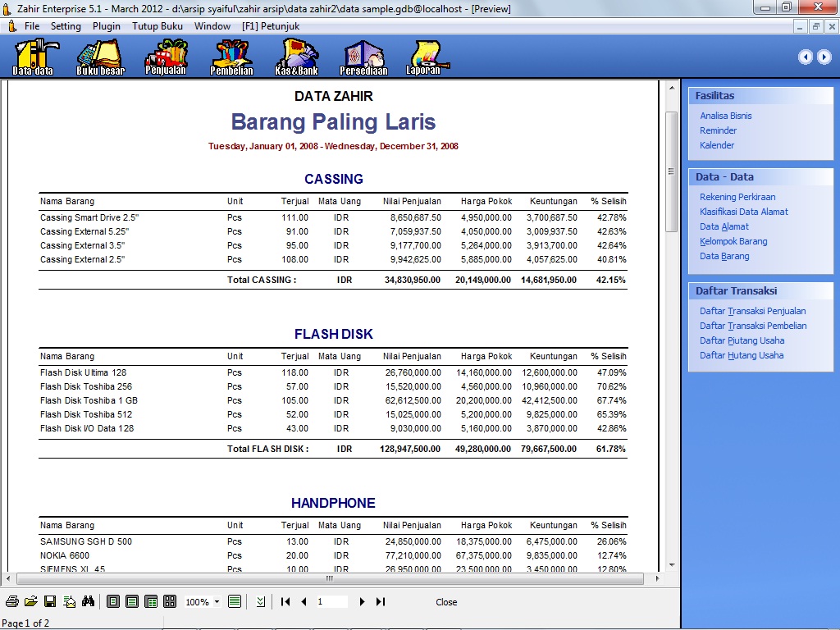Screen dimensions: 840x630
Task: Open Analisa Bisnis link
Action: (x=725, y=116)
